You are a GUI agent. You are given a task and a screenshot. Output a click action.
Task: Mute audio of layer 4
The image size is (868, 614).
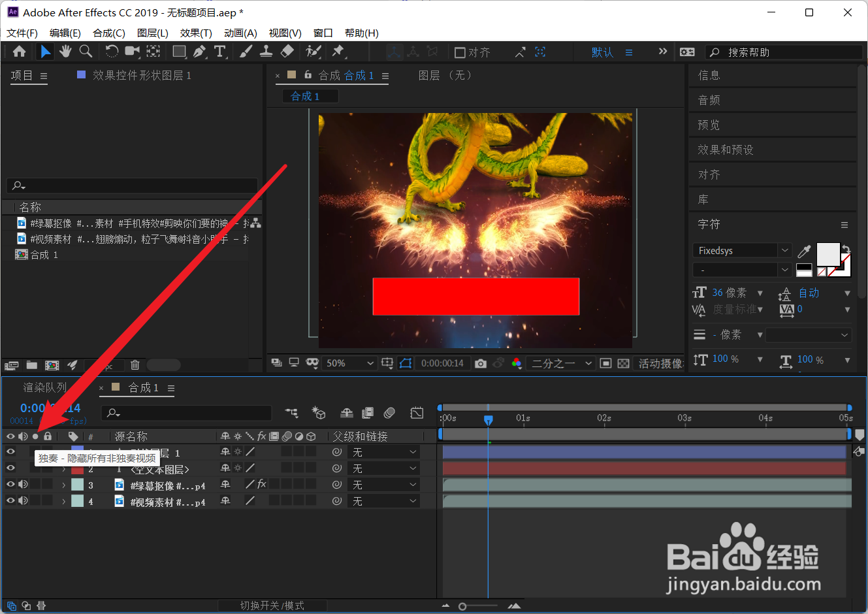tap(23, 500)
